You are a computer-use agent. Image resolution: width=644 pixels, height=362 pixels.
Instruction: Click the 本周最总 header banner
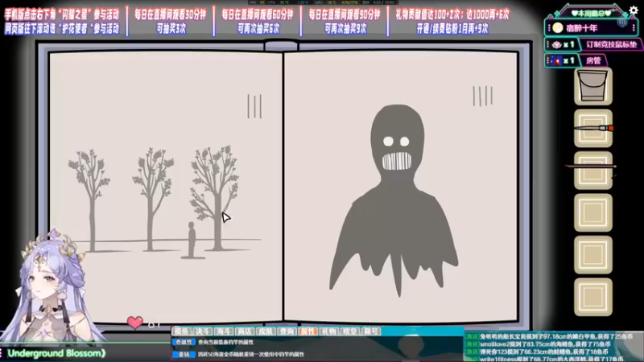point(591,13)
